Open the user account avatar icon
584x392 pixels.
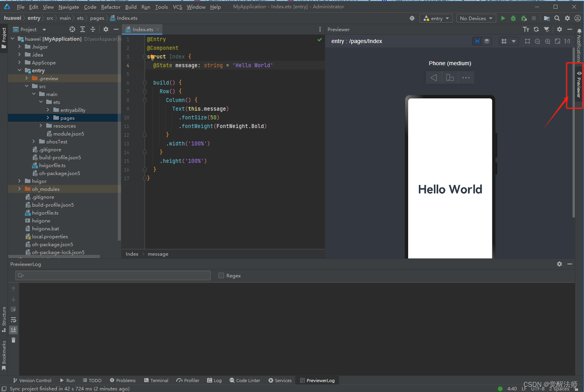coord(577,18)
